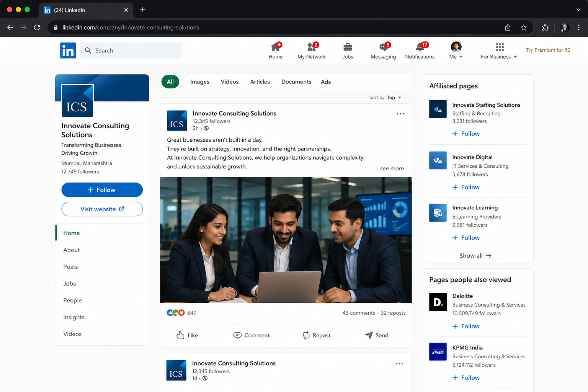Image resolution: width=588 pixels, height=392 pixels.
Task: Follow Innovate Learning
Action: click(466, 238)
